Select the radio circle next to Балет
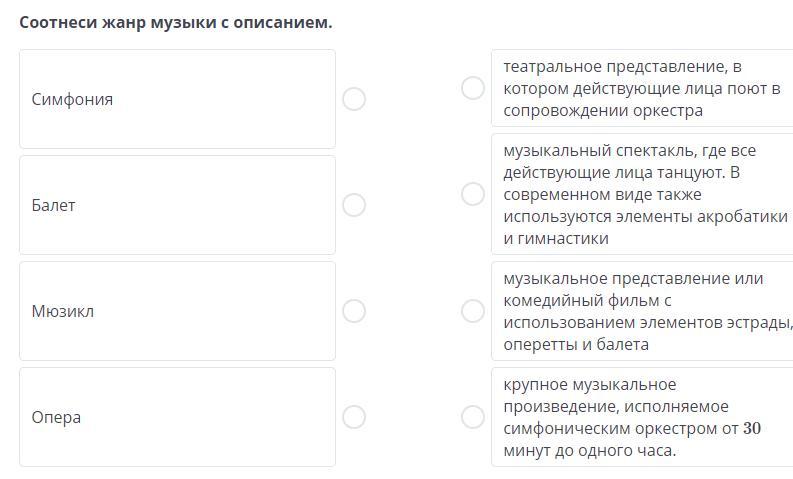793x479 pixels. click(x=354, y=205)
